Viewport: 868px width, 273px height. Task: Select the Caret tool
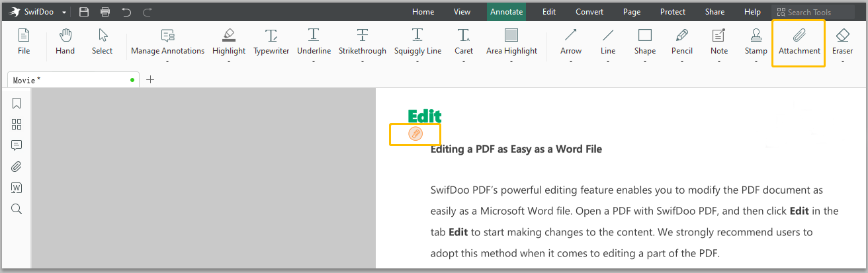click(x=464, y=42)
